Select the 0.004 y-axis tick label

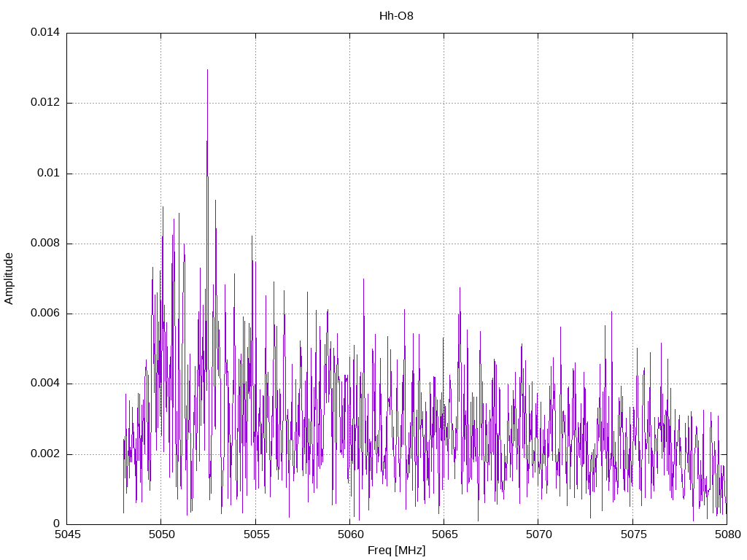[x=44, y=384]
